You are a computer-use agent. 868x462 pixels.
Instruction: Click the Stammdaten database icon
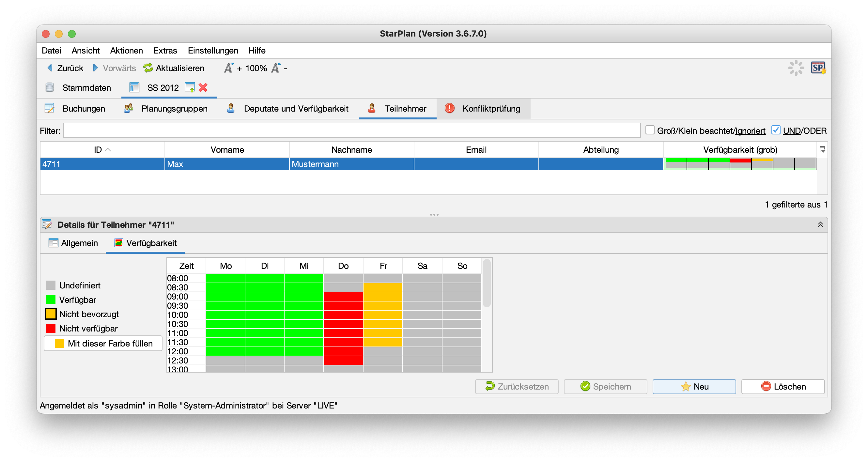[50, 88]
